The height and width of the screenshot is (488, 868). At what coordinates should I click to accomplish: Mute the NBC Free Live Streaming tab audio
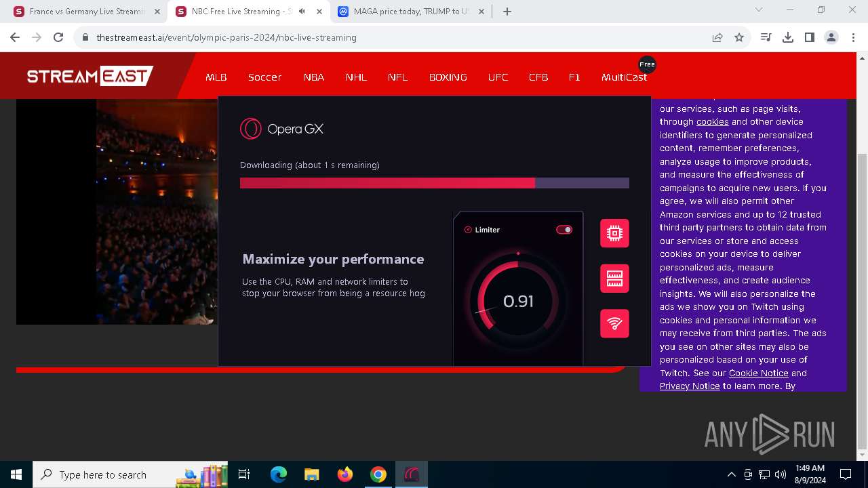click(x=302, y=12)
